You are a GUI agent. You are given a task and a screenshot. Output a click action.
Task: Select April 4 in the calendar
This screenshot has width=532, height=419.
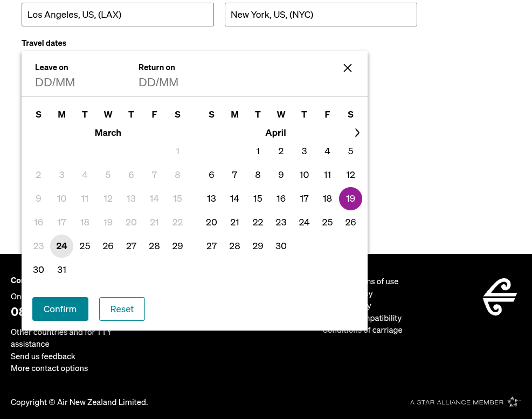[327, 151]
